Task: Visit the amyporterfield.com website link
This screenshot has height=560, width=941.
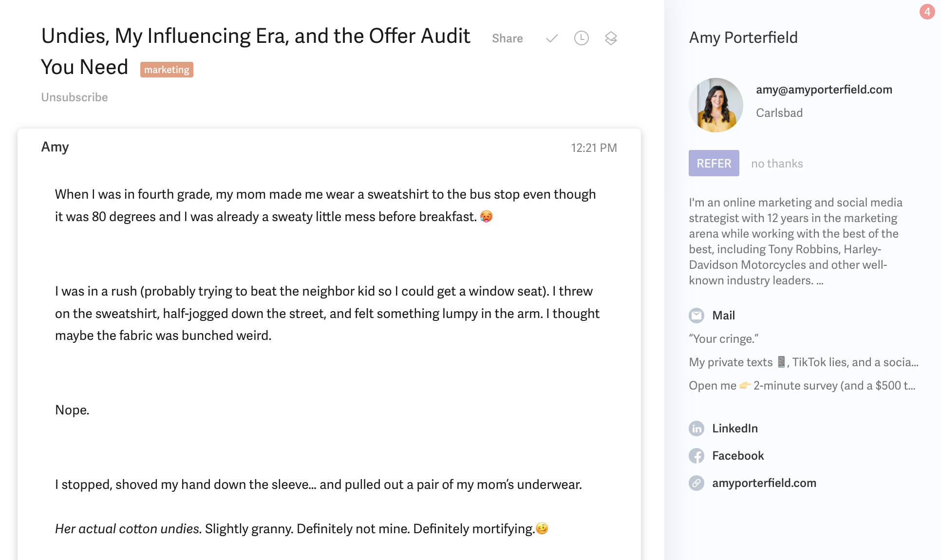Action: [x=764, y=483]
